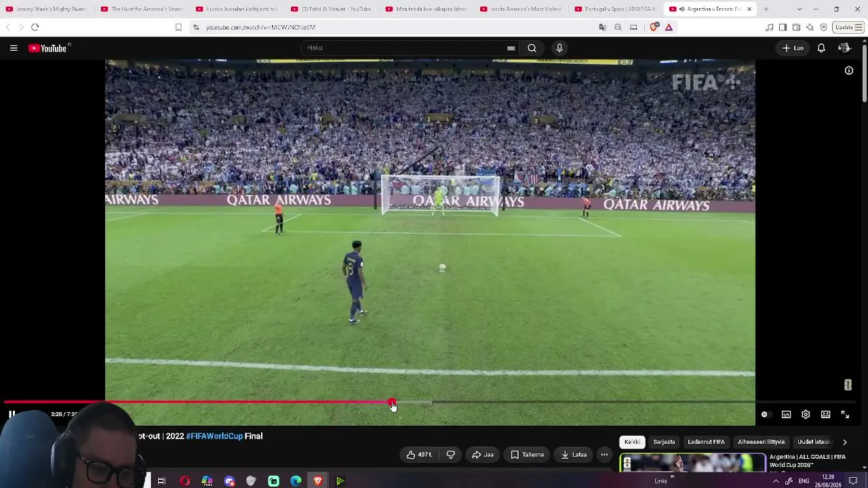Click the Luo create button
The height and width of the screenshot is (488, 868).
793,48
